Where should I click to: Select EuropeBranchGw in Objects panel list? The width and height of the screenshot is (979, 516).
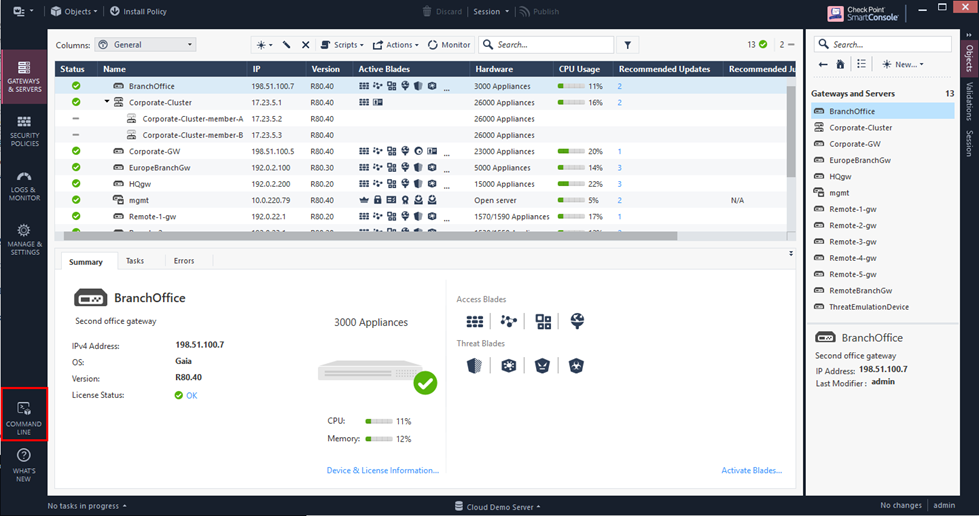click(883, 160)
